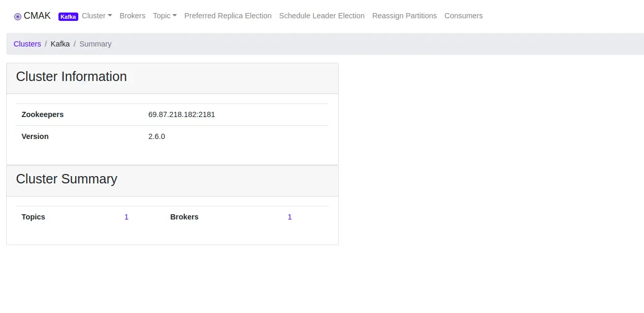The height and width of the screenshot is (313, 644).
Task: Select the Zookeepers address 69.87.218.182:2181
Action: click(182, 114)
